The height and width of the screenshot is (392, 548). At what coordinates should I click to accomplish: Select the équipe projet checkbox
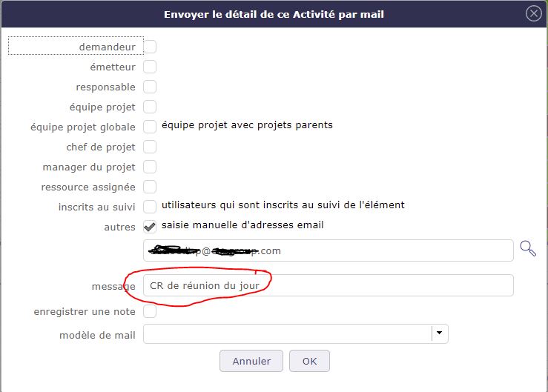(x=150, y=107)
